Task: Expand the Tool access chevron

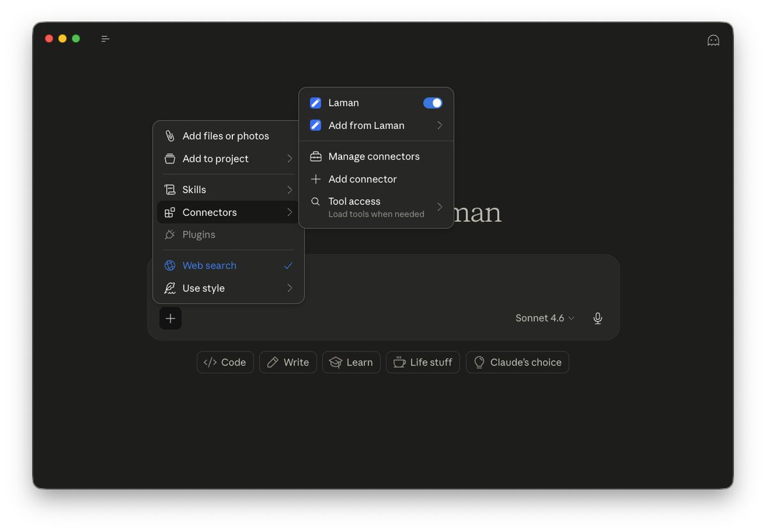Action: [439, 207]
